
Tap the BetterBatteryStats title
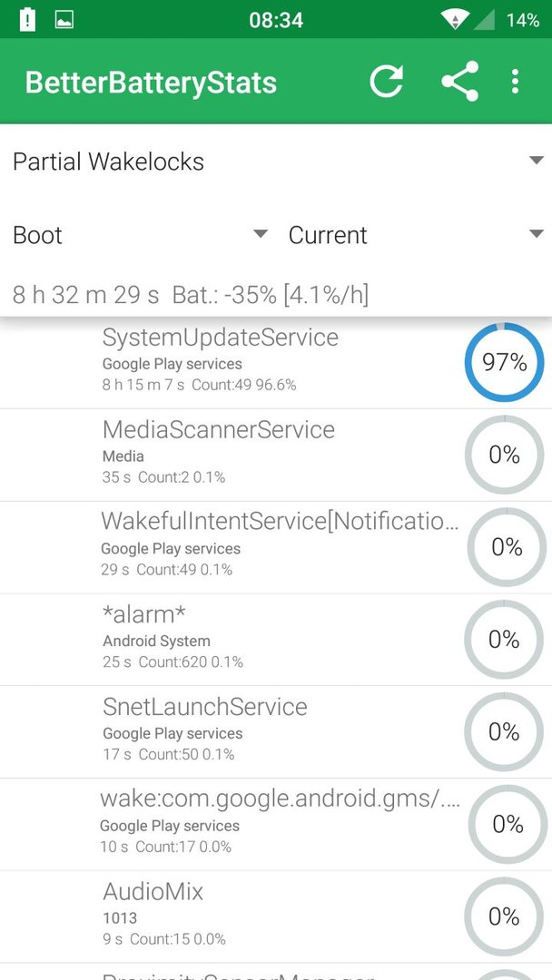(x=151, y=83)
